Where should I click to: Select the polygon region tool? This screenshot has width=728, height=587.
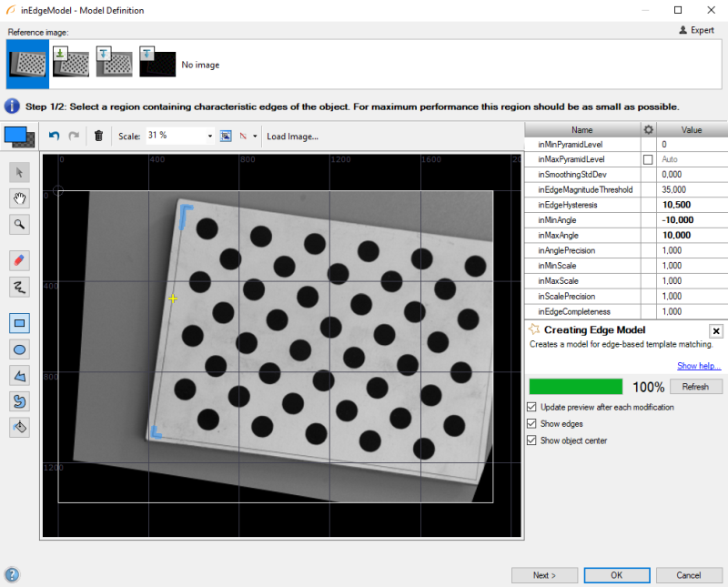click(x=20, y=375)
